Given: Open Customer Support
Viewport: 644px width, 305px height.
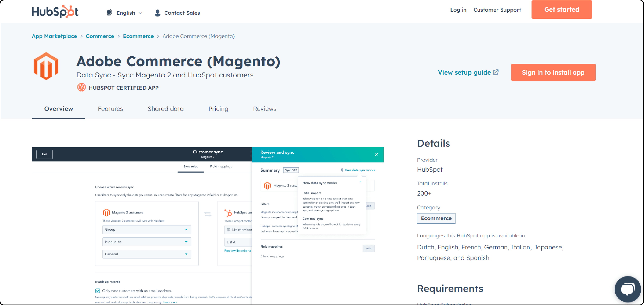Looking at the screenshot, I should pos(497,10).
